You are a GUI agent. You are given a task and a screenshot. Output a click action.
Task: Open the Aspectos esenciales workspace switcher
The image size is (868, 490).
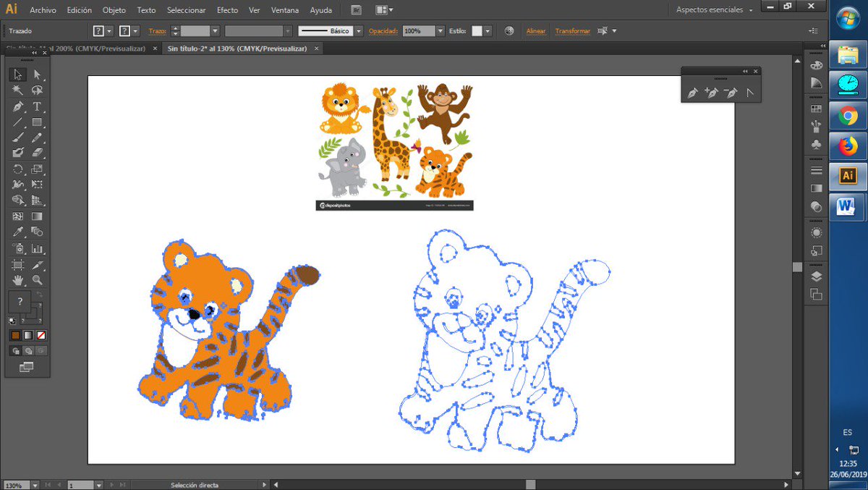pos(715,10)
